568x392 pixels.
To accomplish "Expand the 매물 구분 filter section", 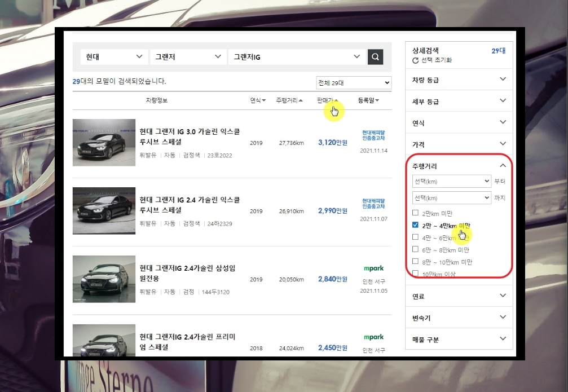I will 459,339.
